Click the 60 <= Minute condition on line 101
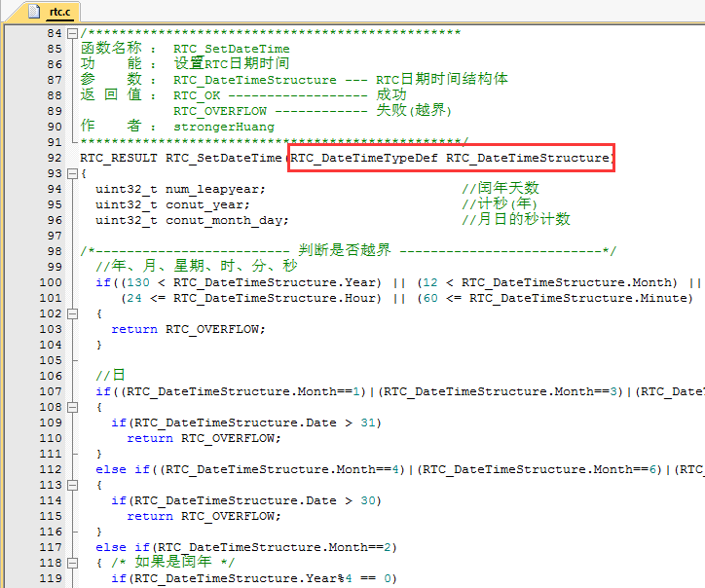705x588 pixels. click(555, 299)
